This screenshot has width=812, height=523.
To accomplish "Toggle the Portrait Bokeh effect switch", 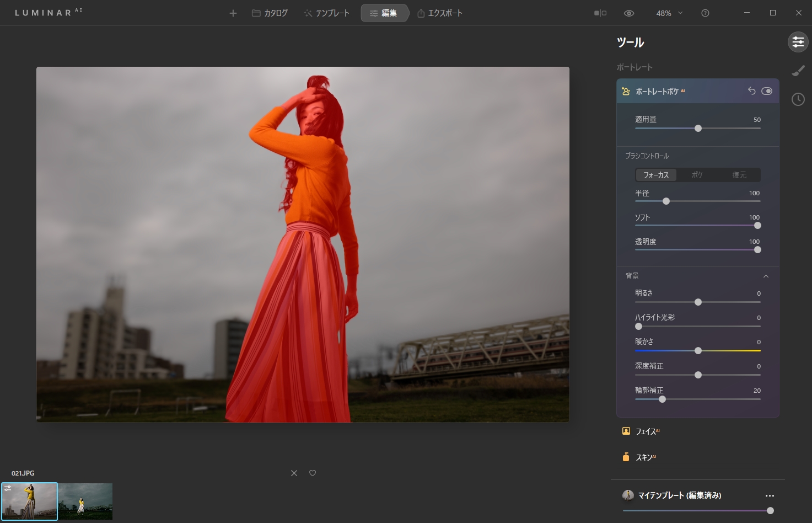I will tap(767, 91).
